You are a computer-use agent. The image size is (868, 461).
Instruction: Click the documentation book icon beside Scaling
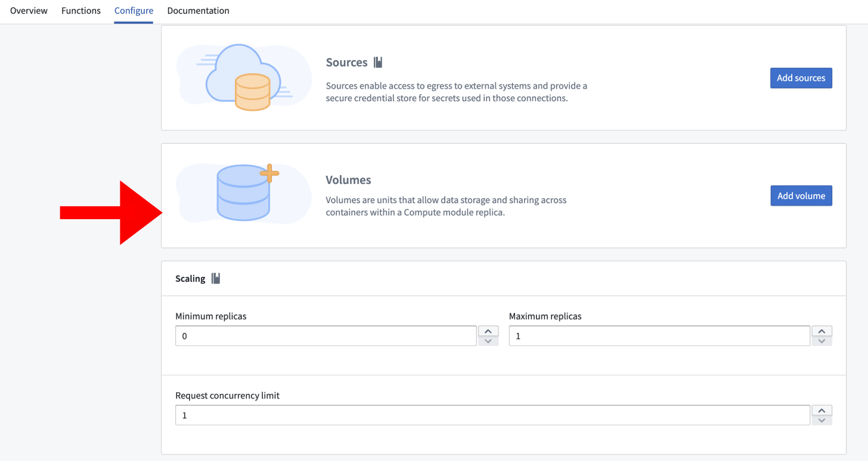[216, 278]
